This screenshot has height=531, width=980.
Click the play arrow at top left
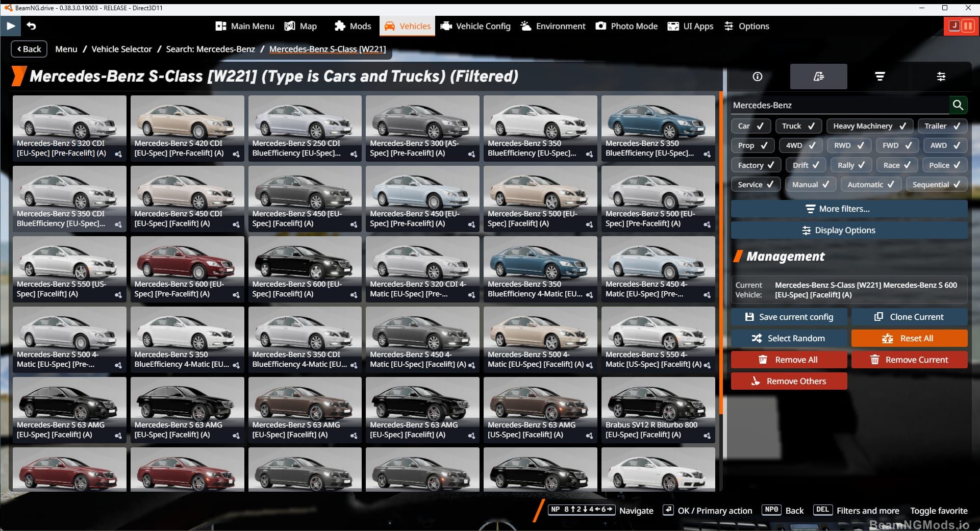10,26
